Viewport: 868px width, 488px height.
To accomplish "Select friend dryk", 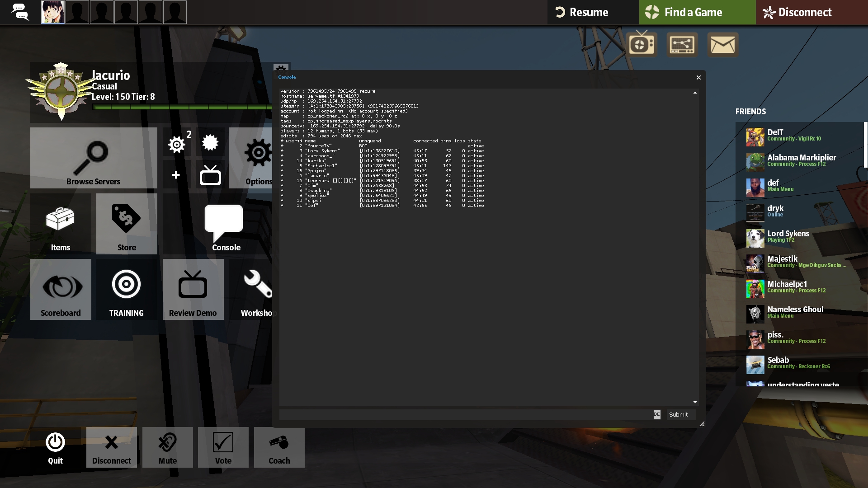I will [800, 212].
